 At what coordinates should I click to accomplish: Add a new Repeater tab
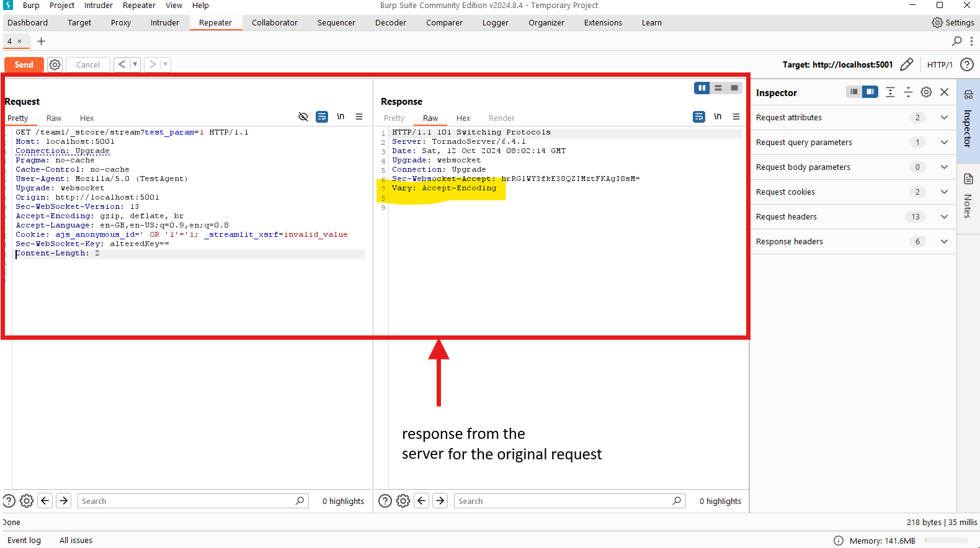42,41
